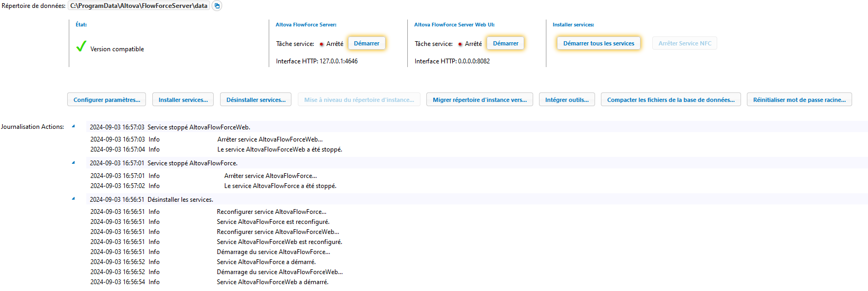Click Arrêté status under FlowForce Server Web UI
Viewport: 868px width, 291px height.
click(473, 44)
